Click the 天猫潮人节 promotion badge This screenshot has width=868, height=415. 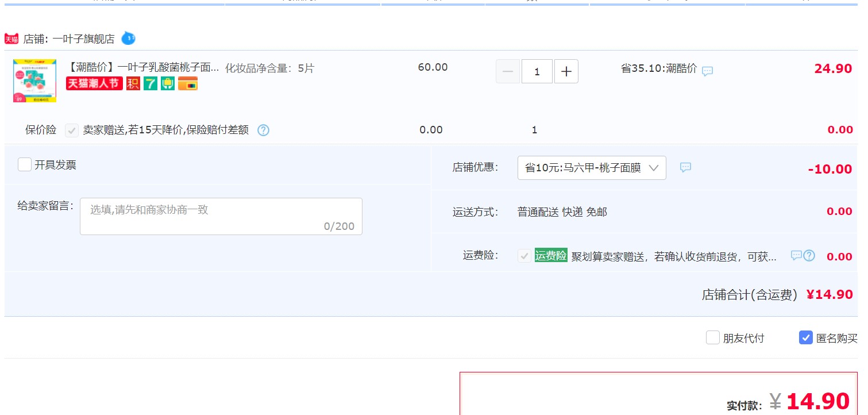pyautogui.click(x=94, y=83)
